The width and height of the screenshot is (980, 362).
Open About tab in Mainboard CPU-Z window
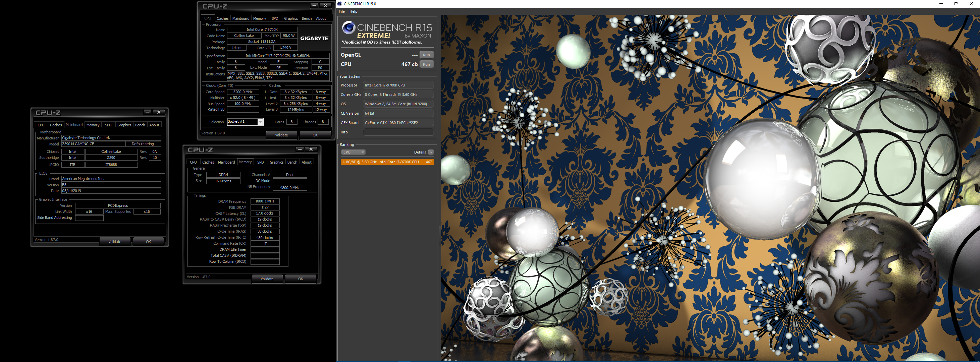tap(154, 125)
